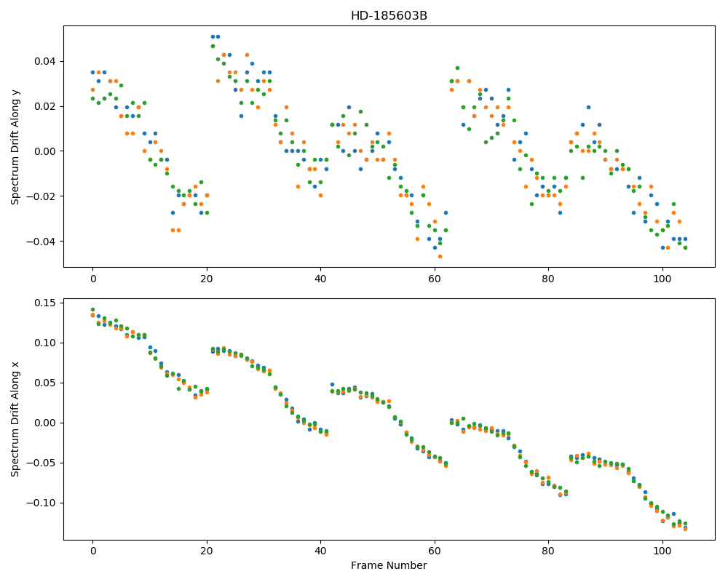Click the 0.15 tick label on bottom plot
This screenshot has height=582, width=728.
click(45, 303)
